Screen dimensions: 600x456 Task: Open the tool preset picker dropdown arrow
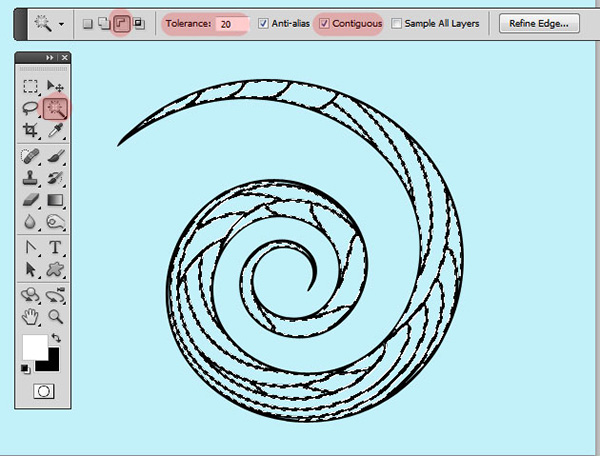coord(61,24)
